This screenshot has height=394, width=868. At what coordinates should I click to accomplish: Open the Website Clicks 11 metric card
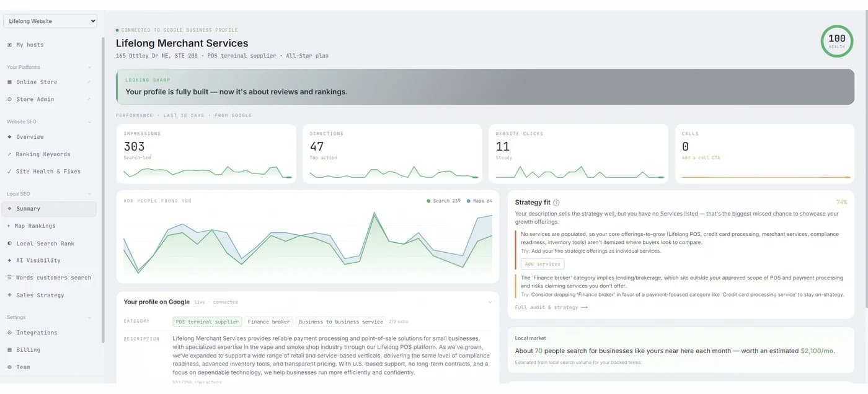[578, 154]
